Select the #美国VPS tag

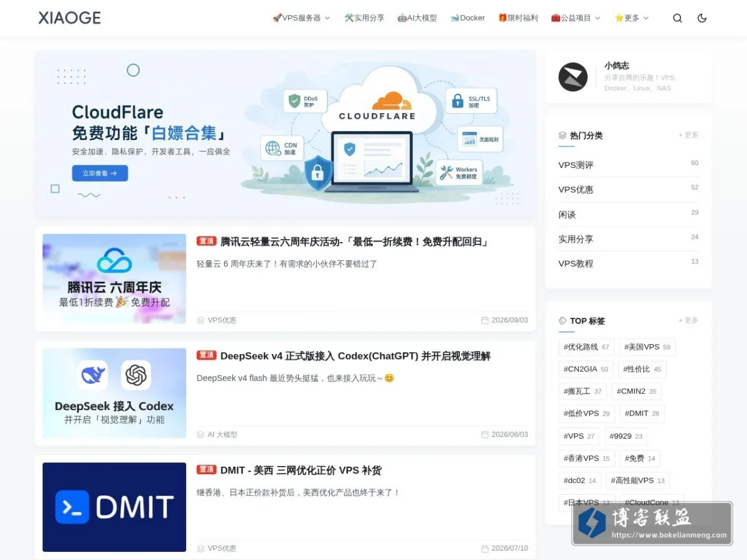click(647, 347)
